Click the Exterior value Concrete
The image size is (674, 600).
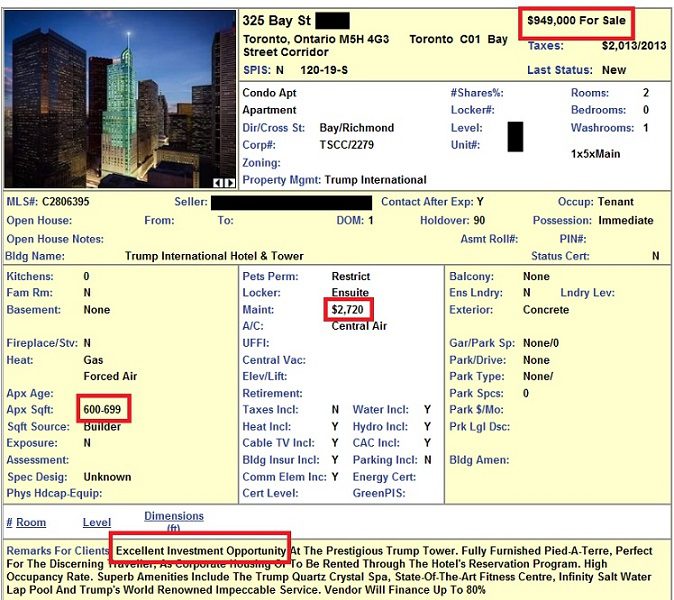546,309
